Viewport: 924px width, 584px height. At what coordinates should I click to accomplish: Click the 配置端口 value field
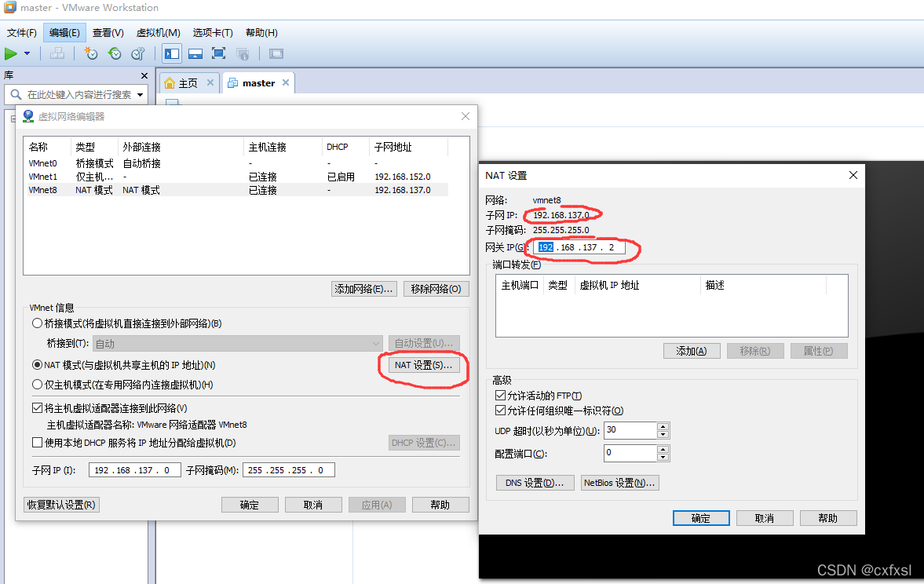(x=630, y=453)
